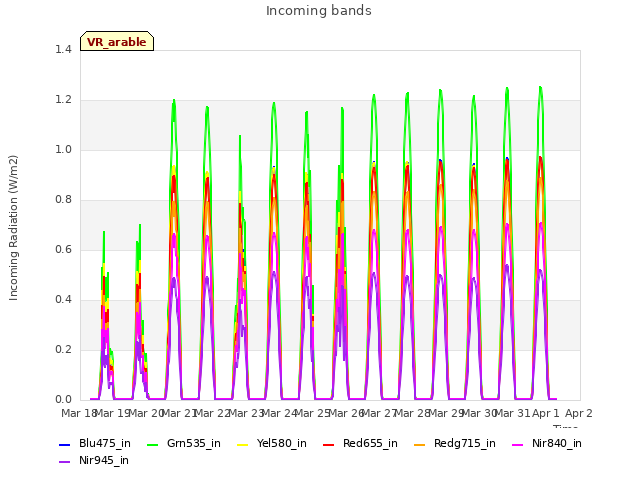Click the purple Nir945_in legend swatch
640x480 pixels.
(x=65, y=462)
